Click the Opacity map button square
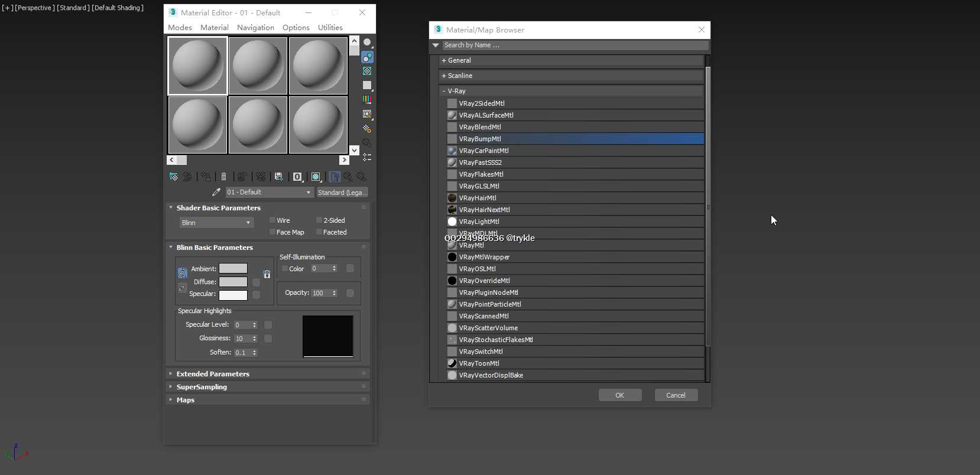The image size is (980, 475). pyautogui.click(x=350, y=293)
